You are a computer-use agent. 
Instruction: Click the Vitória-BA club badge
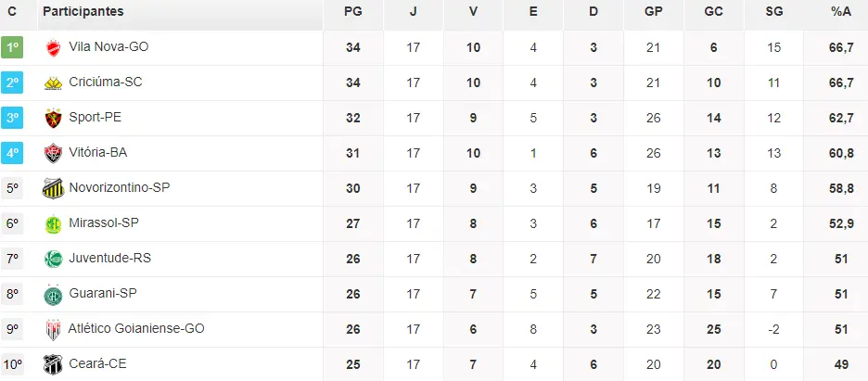(x=53, y=153)
